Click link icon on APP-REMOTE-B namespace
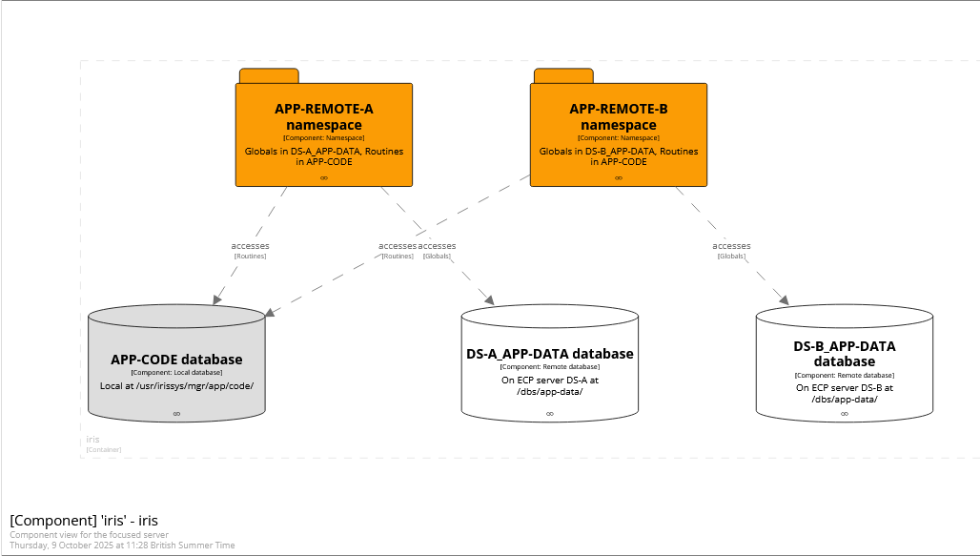980x556 pixels. [619, 177]
